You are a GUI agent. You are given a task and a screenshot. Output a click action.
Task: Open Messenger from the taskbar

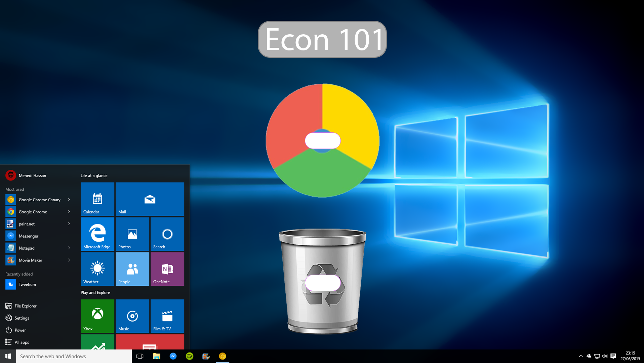[x=173, y=356]
